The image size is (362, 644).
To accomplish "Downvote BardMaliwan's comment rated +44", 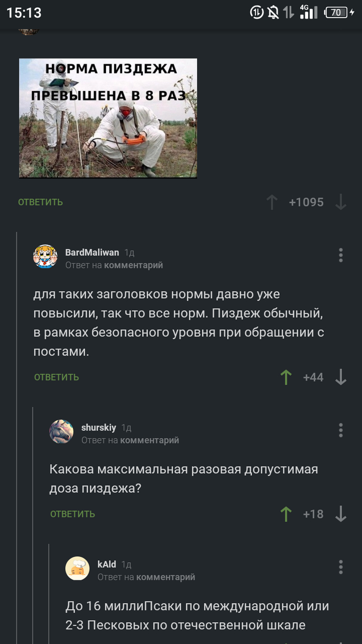I will pyautogui.click(x=340, y=377).
